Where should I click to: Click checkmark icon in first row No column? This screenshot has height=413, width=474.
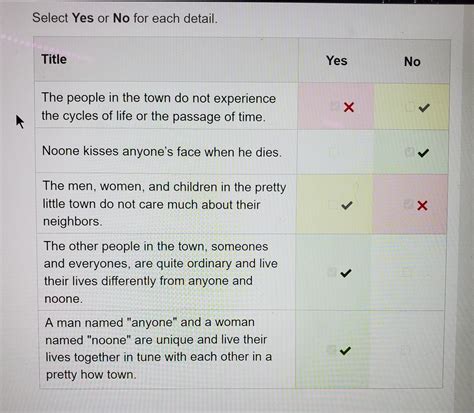(x=424, y=107)
